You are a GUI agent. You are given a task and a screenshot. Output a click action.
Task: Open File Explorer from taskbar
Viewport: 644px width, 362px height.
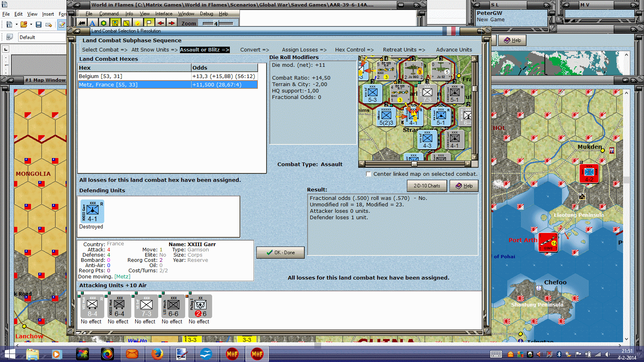pos(33,354)
